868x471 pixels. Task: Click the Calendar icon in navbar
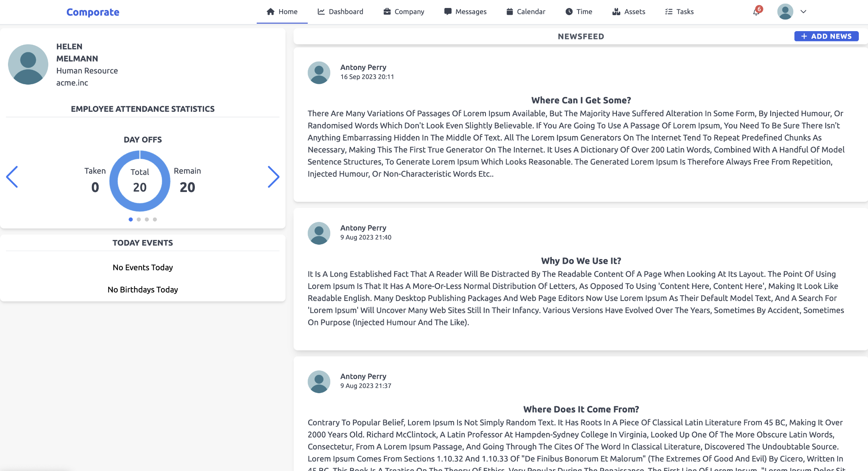(x=509, y=12)
